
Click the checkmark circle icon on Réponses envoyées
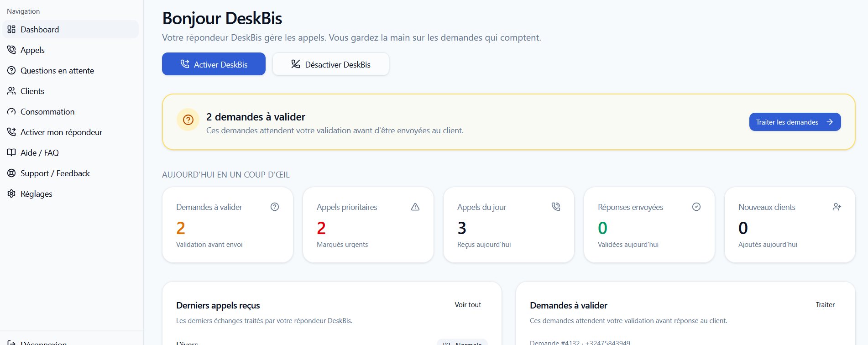(x=696, y=207)
